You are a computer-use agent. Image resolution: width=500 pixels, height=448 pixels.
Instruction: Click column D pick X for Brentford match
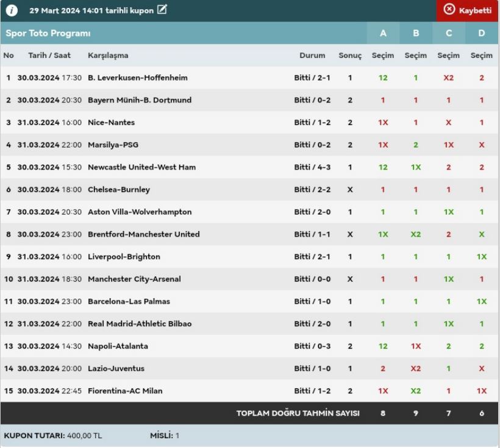[x=482, y=234]
